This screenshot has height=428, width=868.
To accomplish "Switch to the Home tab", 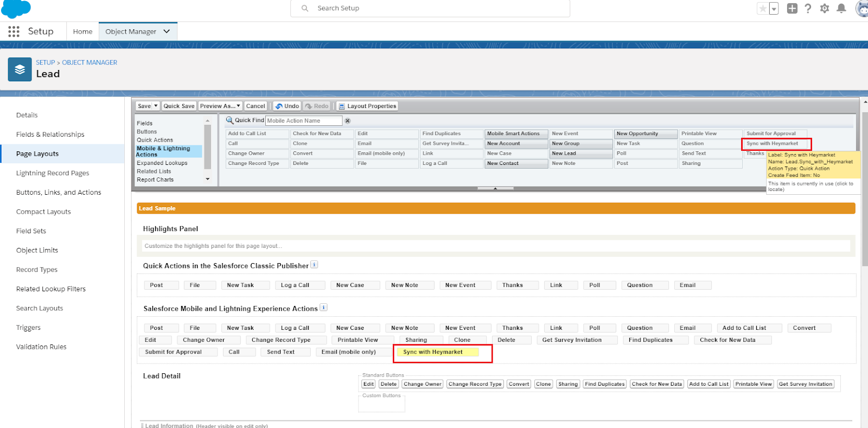I will pyautogui.click(x=82, y=31).
